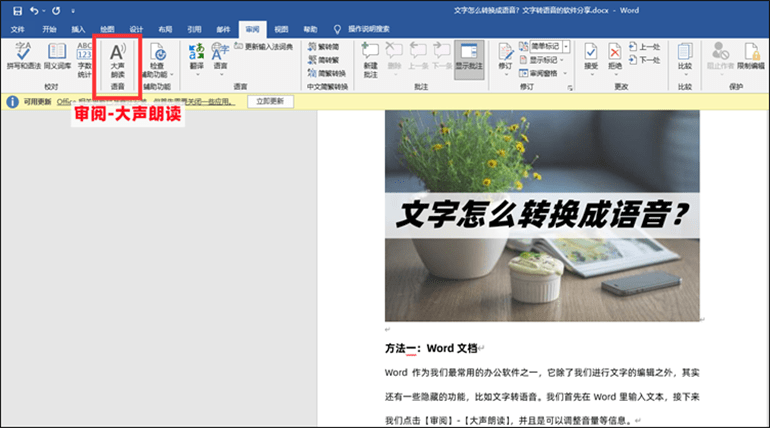770x428 pixels.
Task: Click the Update Now (立即更新) button
Action: click(x=271, y=101)
